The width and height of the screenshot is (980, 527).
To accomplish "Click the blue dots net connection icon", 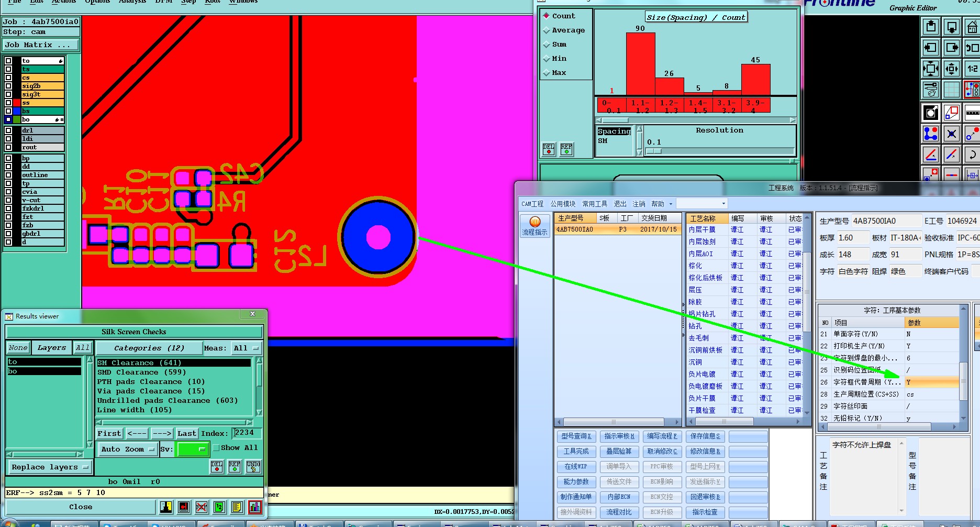I will point(931,134).
